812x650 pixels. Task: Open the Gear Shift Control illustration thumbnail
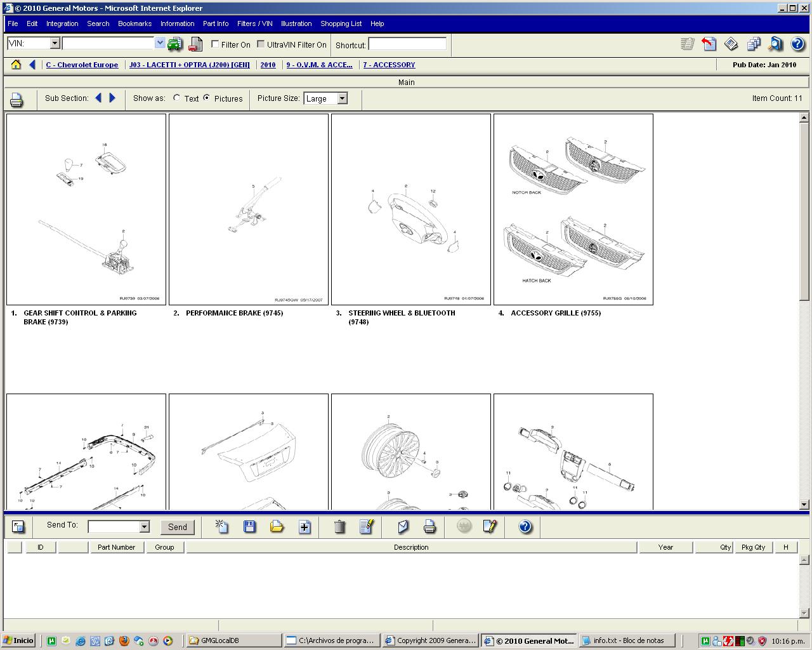[x=86, y=209]
